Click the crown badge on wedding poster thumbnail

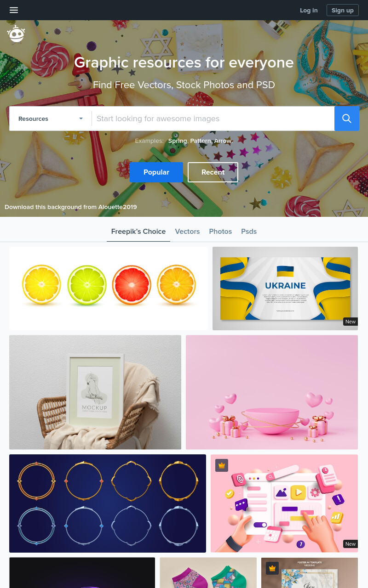[272, 568]
